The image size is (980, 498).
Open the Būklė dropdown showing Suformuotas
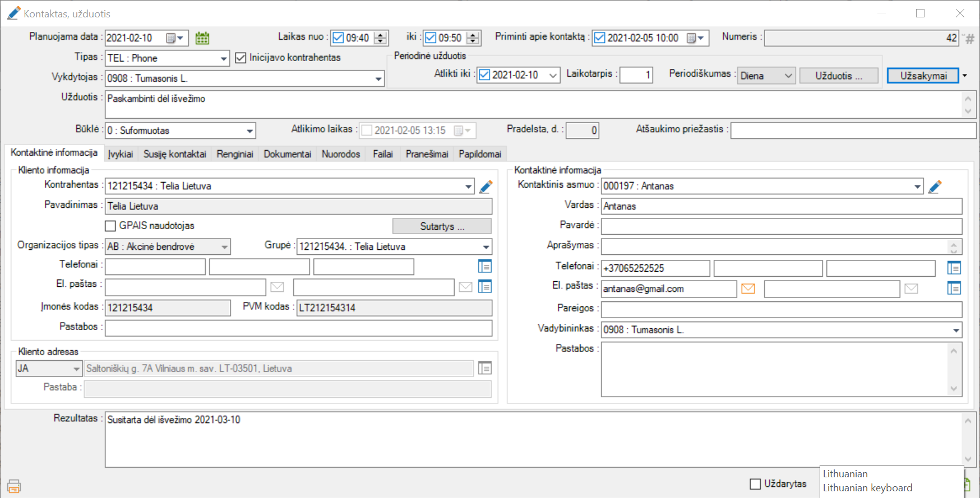click(x=249, y=131)
